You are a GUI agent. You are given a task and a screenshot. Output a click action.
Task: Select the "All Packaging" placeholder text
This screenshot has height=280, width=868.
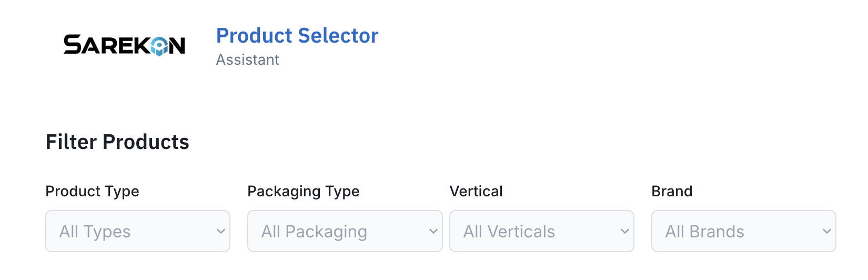pos(315,232)
